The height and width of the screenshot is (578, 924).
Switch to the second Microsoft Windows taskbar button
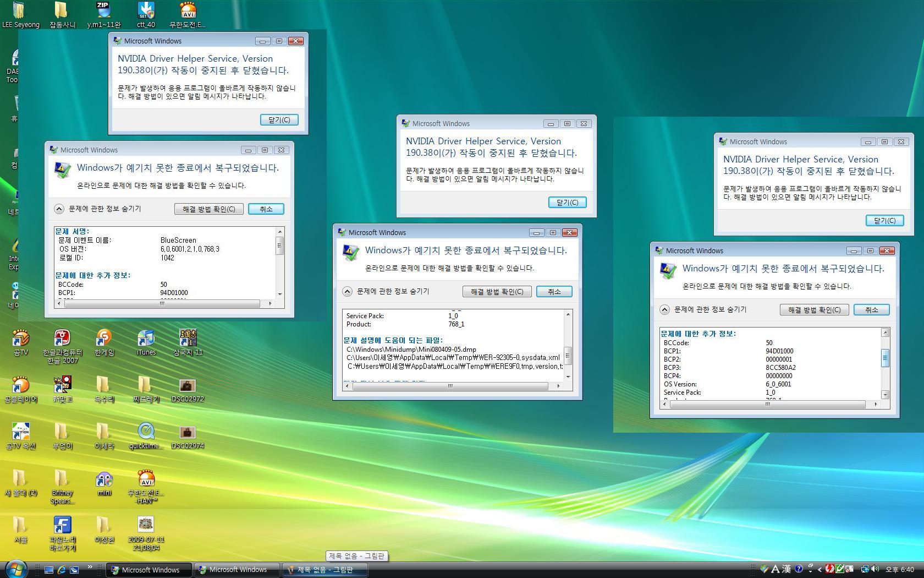click(x=237, y=570)
